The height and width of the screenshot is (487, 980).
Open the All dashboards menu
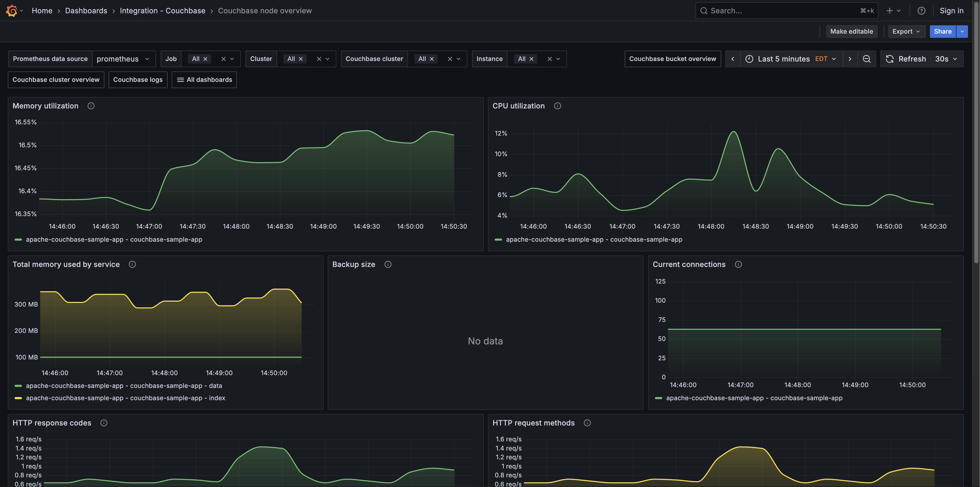click(204, 80)
